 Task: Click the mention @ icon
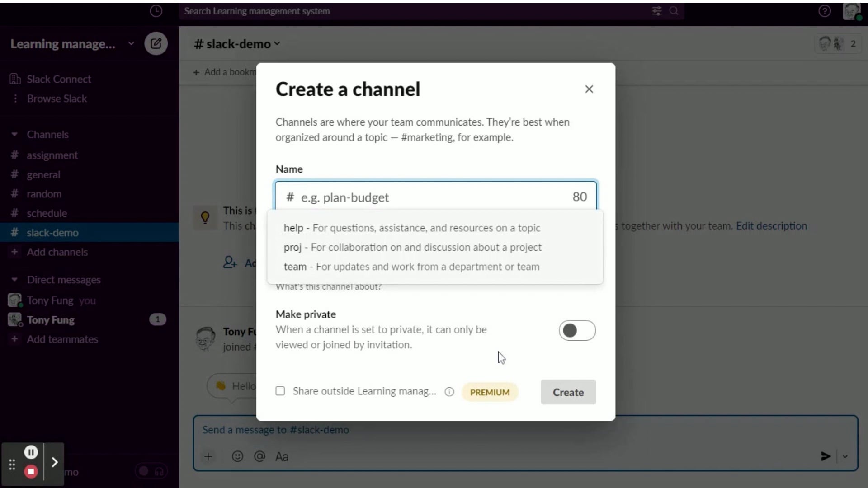coord(259,456)
